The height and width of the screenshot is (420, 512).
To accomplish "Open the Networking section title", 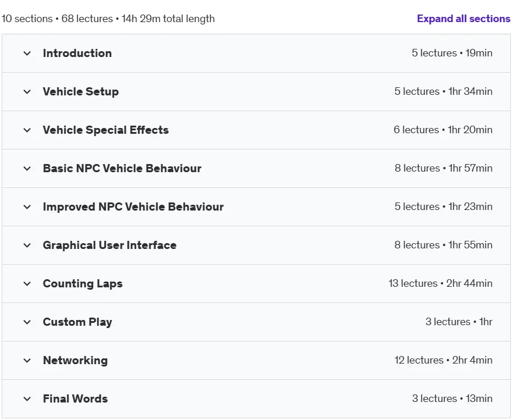I will coord(76,361).
